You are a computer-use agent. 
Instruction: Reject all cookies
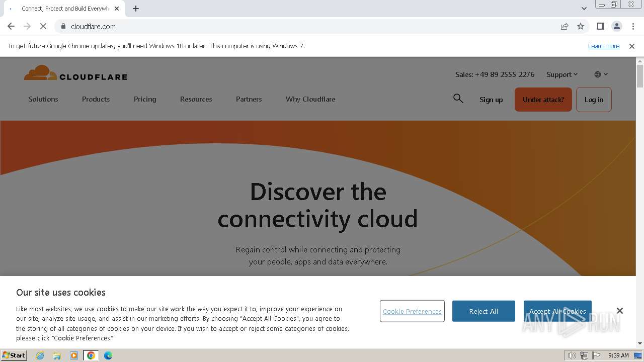tap(484, 311)
